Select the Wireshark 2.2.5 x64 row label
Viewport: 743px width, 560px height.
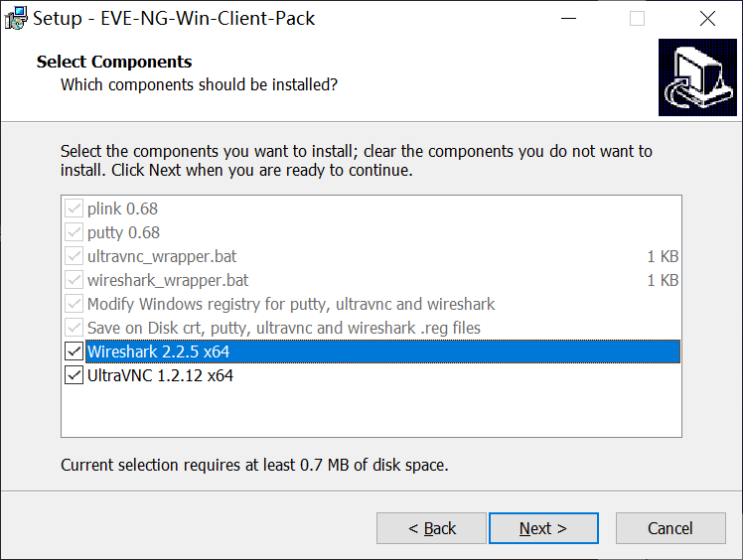click(x=159, y=351)
